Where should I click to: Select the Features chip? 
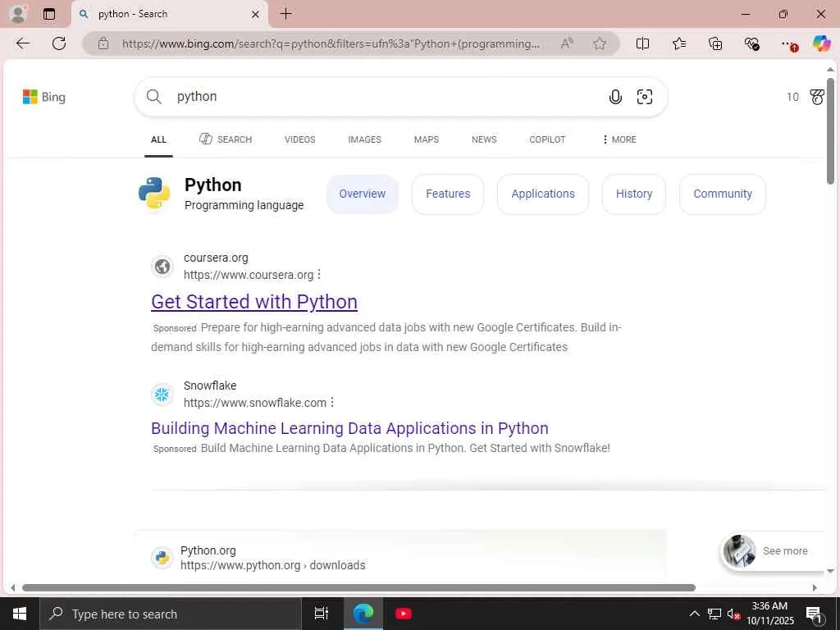coord(448,194)
